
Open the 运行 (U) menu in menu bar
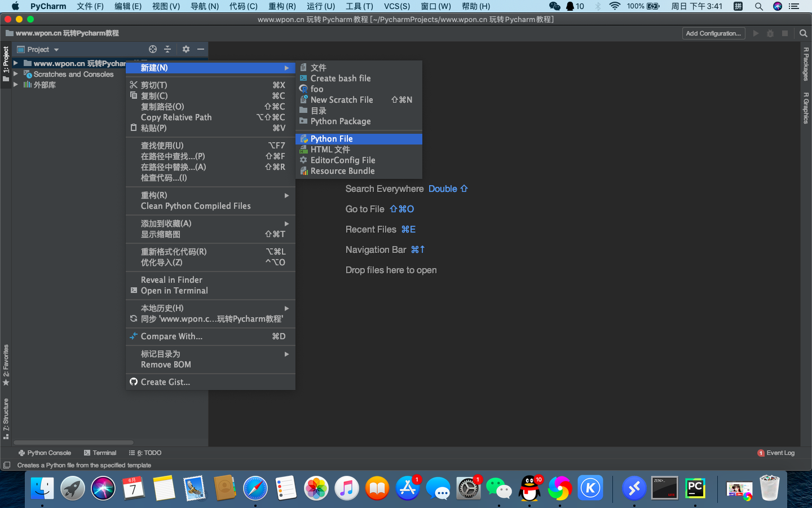click(x=320, y=6)
